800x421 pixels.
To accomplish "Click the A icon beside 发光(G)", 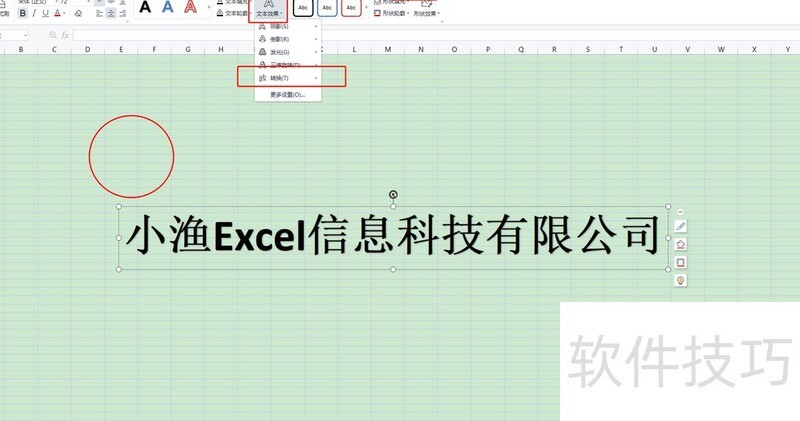I will pyautogui.click(x=262, y=52).
